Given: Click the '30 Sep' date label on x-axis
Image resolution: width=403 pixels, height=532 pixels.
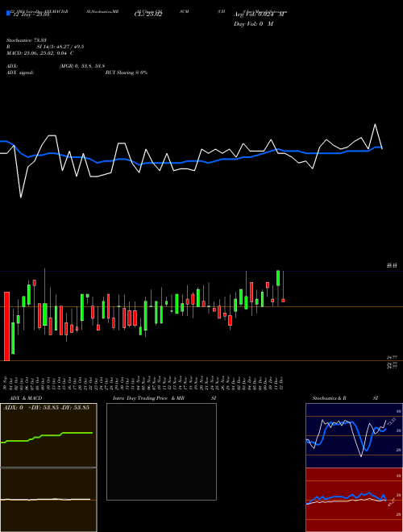Looking at the screenshot, I should pos(6,383).
